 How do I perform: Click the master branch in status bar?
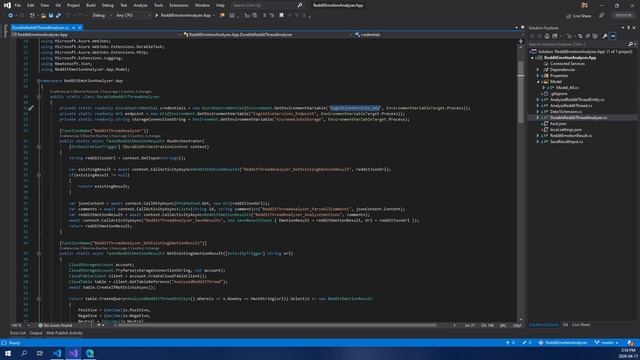tap(607, 343)
